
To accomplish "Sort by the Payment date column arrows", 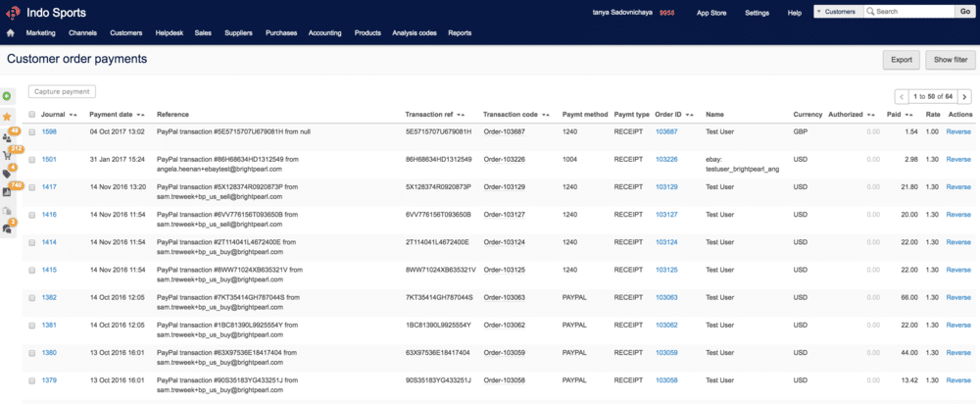I will 140,115.
